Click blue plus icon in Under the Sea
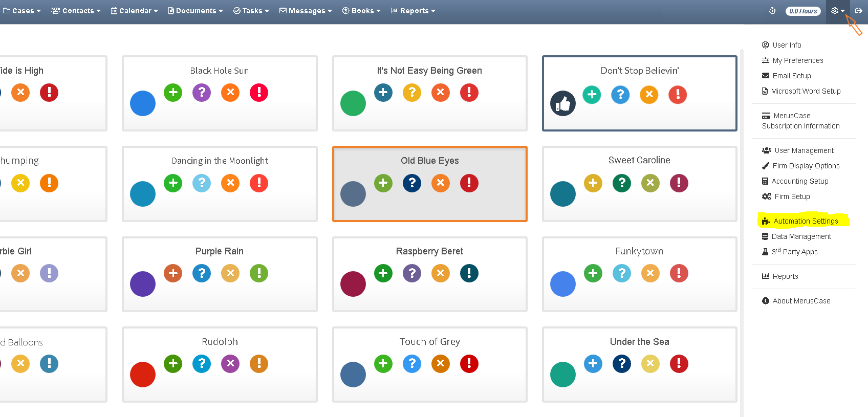 (x=593, y=364)
